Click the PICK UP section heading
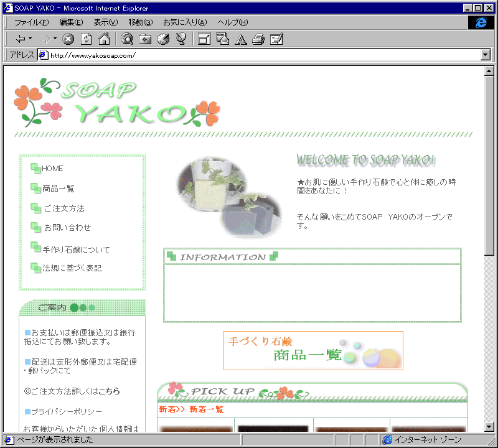The width and height of the screenshot is (498, 448). (x=222, y=391)
